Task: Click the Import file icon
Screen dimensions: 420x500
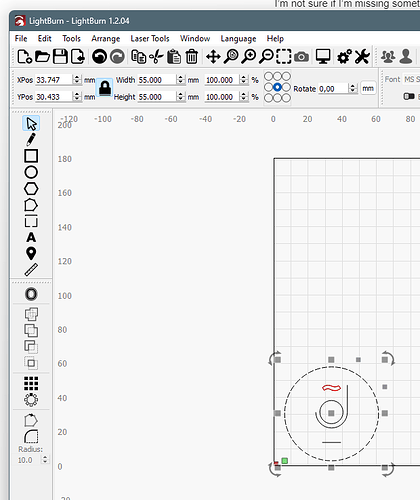Action: point(78,56)
